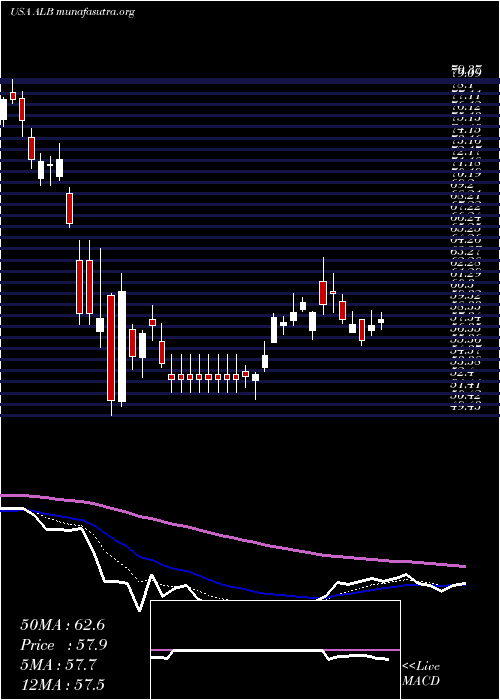Click the 61.29 price axis label
This screenshot has height=700, width=500.
point(466,273)
